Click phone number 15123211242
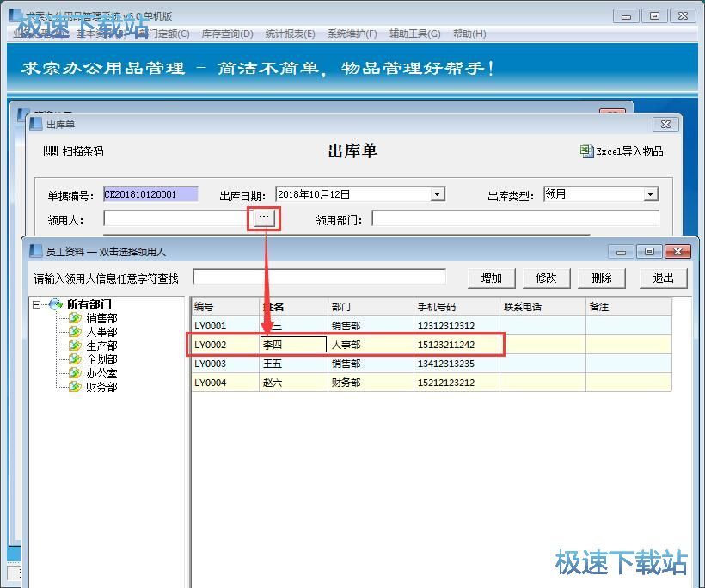This screenshot has width=705, height=588. pos(457,345)
